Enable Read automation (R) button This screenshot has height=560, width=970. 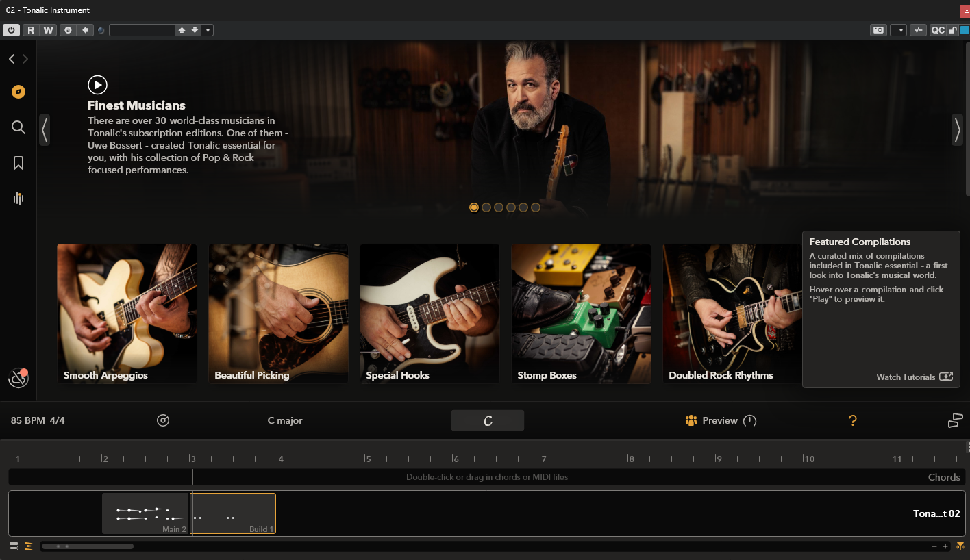point(31,30)
